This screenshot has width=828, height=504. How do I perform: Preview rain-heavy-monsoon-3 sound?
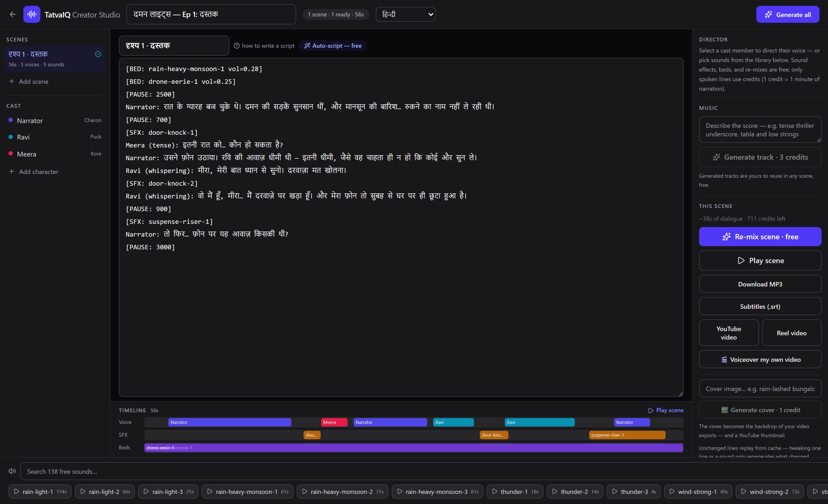437,491
